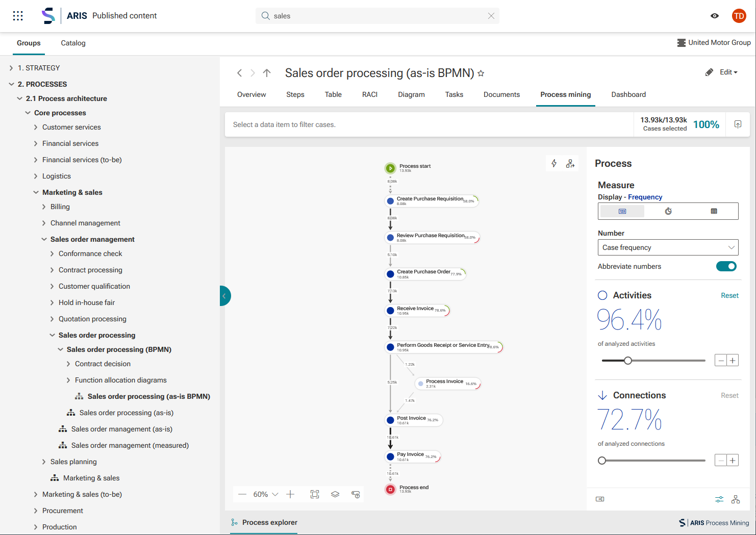
Task: Click the panel toggle icon at the bottom of the Process panel
Action: click(600, 499)
